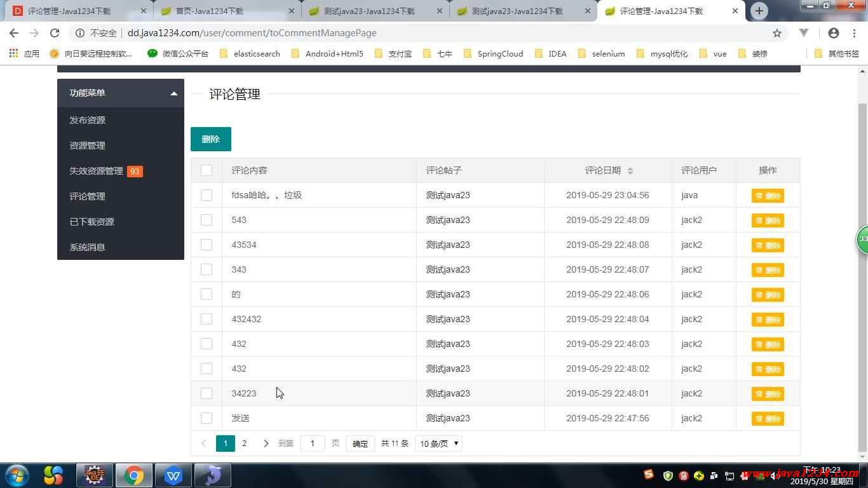Delete the 'fdsa哈哈。。垃圾' comment row
The width and height of the screenshot is (868, 488).
click(768, 196)
